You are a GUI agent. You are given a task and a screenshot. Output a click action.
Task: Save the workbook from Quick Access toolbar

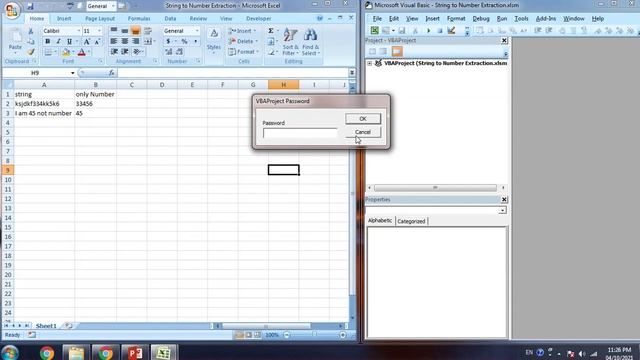pyautogui.click(x=30, y=6)
